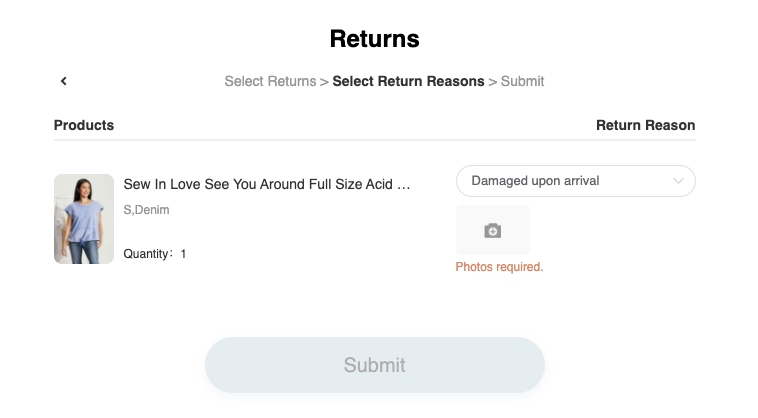Expand the return reason dropdown chevron
758x418 pixels.
[x=679, y=181]
